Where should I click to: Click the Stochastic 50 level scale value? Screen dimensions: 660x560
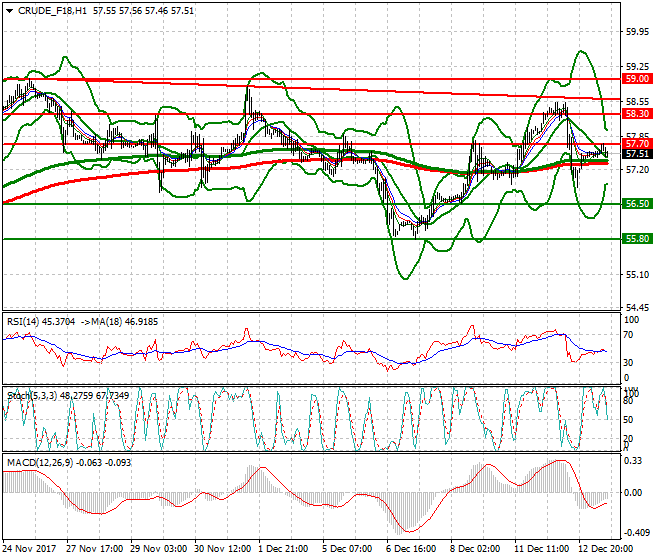tap(628, 420)
